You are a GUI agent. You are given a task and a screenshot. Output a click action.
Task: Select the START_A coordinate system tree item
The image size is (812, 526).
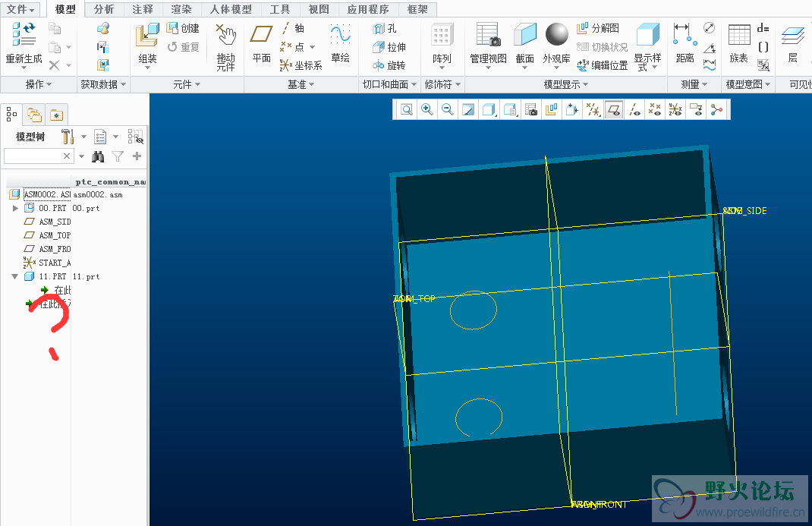point(47,263)
